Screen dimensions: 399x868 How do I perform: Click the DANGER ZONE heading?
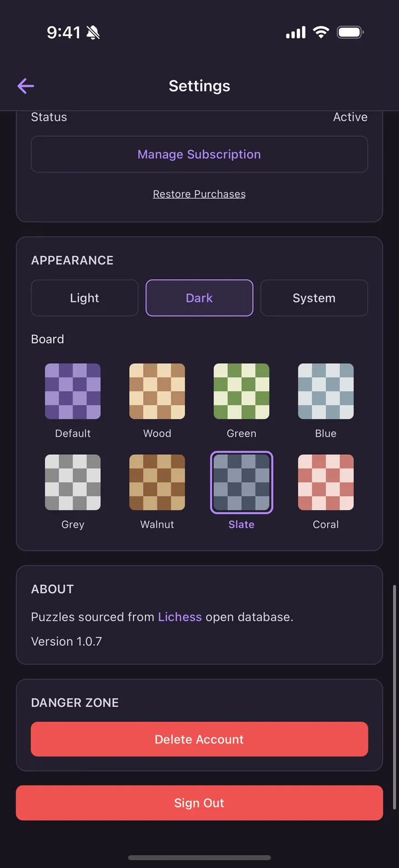click(x=75, y=703)
